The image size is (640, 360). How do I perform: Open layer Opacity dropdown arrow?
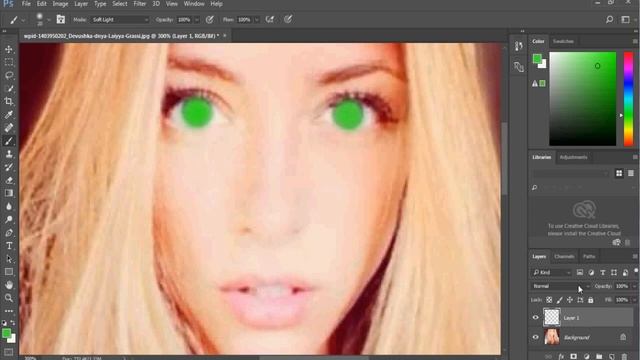point(634,286)
